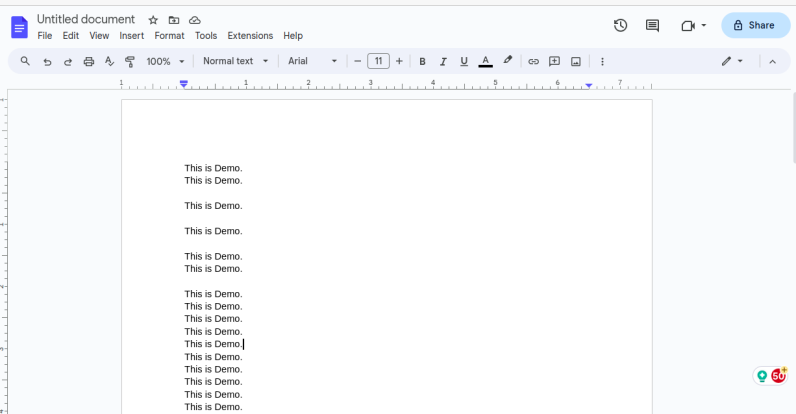Click the first "This is Demo." line

(x=213, y=168)
